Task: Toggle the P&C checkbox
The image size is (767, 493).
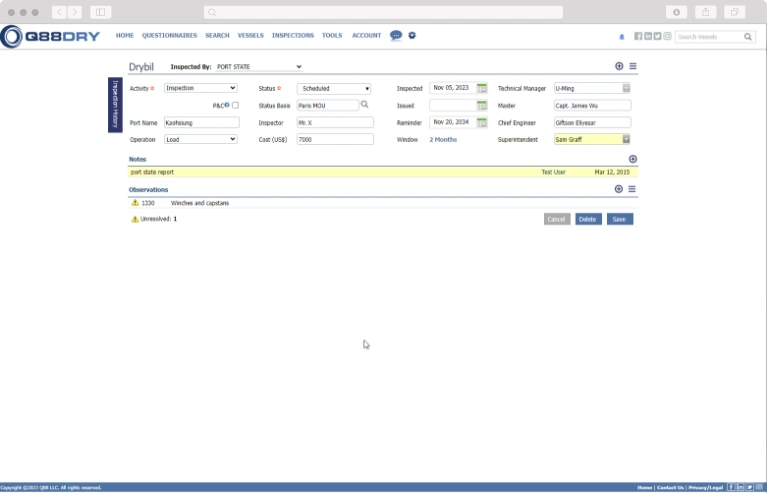Action: (x=235, y=105)
